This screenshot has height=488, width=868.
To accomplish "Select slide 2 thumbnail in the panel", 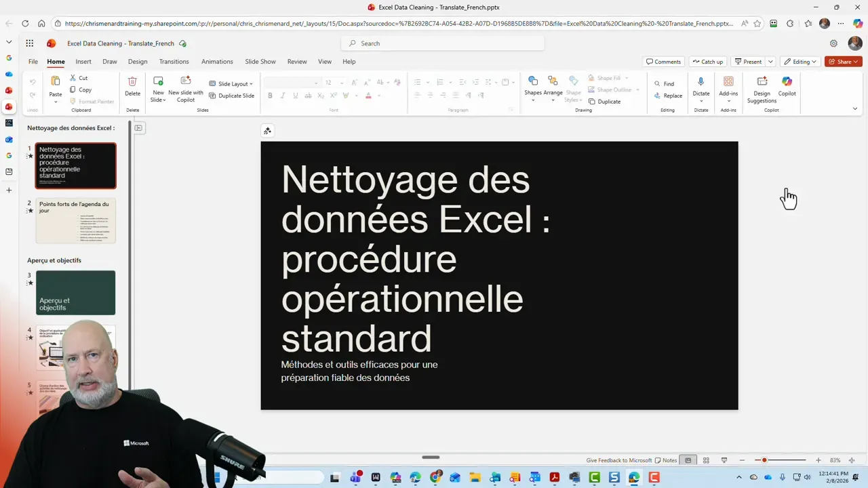I will pyautogui.click(x=75, y=220).
